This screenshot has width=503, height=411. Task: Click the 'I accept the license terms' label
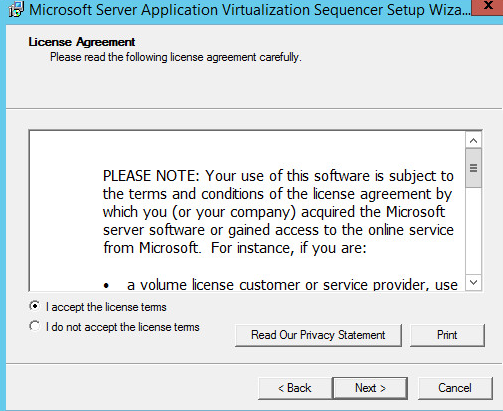106,307
